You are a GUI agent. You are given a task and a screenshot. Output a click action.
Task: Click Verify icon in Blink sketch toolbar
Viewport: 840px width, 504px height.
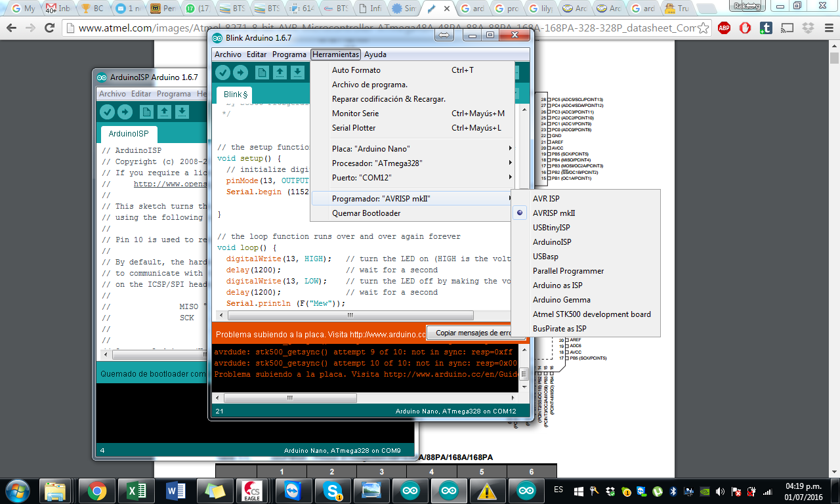[222, 72]
